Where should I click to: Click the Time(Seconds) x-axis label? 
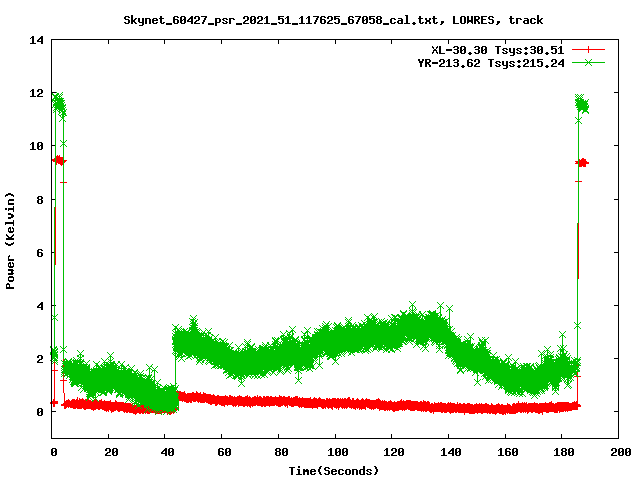tap(333, 471)
